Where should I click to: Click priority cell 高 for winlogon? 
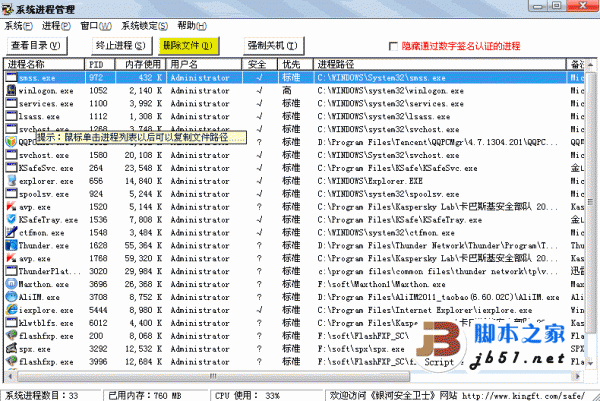tap(287, 91)
